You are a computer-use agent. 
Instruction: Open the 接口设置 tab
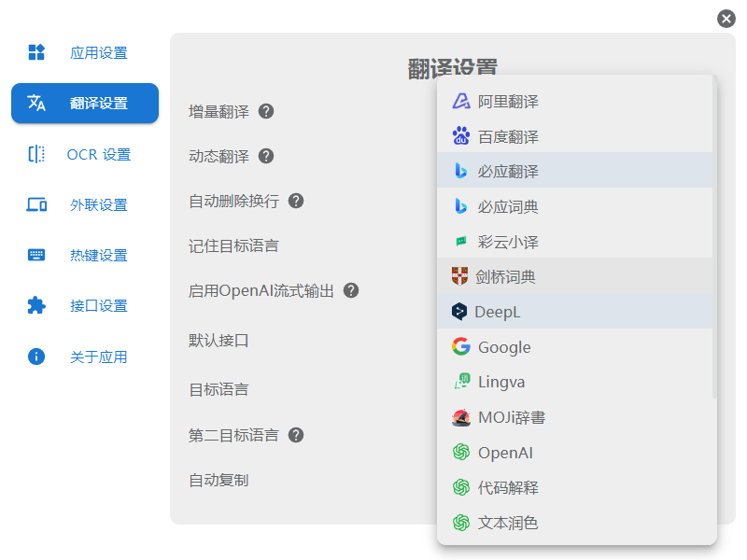tap(85, 306)
